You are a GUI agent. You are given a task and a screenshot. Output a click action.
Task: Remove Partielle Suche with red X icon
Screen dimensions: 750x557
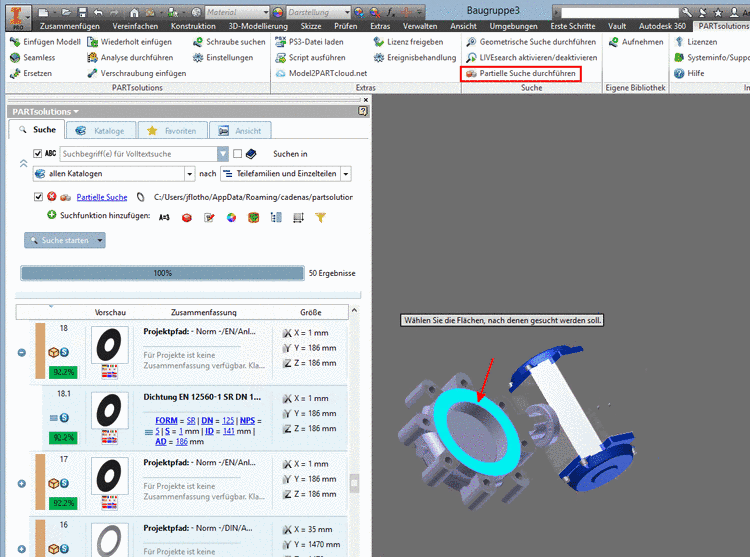[52, 196]
